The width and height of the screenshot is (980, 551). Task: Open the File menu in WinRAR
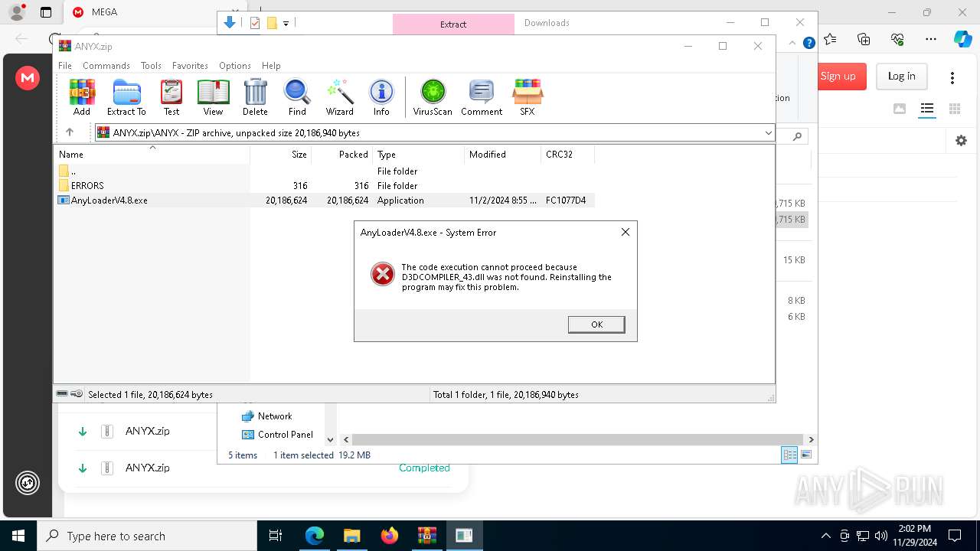(65, 66)
